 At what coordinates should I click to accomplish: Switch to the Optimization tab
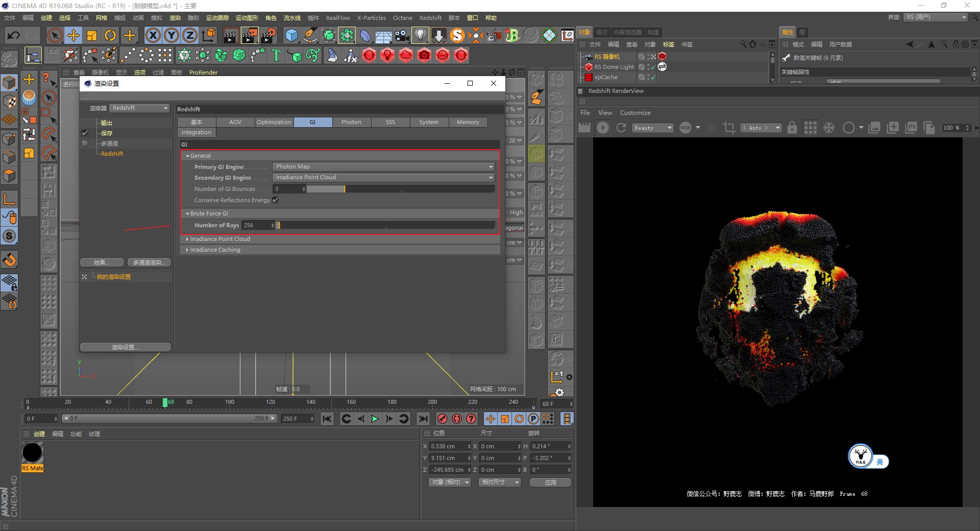point(274,123)
